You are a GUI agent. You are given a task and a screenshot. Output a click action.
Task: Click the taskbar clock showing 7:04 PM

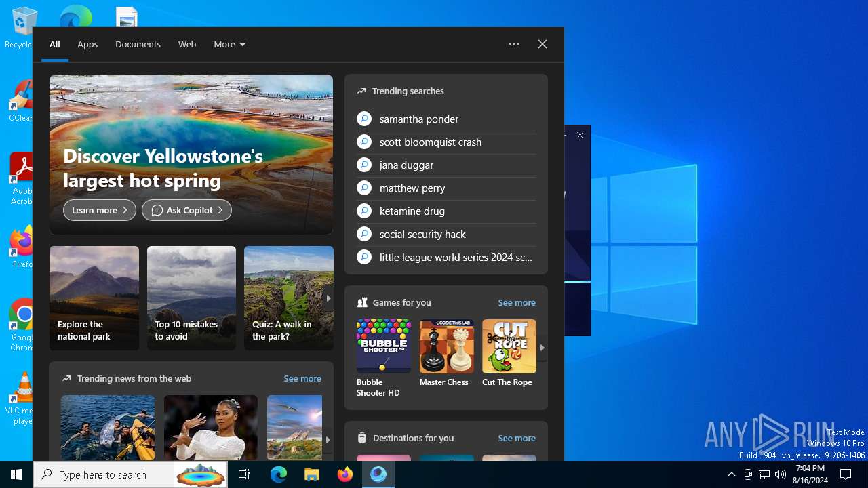[811, 474]
